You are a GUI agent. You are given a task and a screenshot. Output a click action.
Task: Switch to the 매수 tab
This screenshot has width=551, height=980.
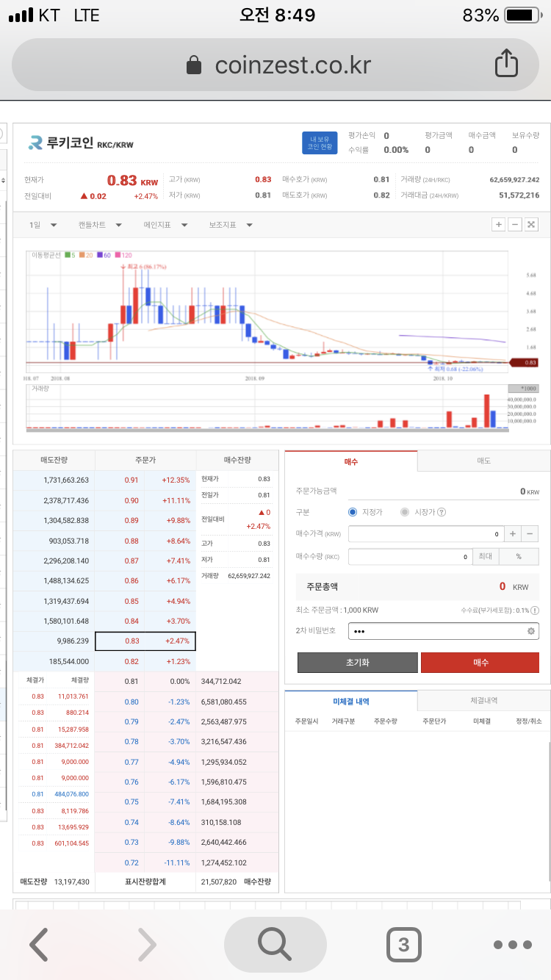click(351, 461)
